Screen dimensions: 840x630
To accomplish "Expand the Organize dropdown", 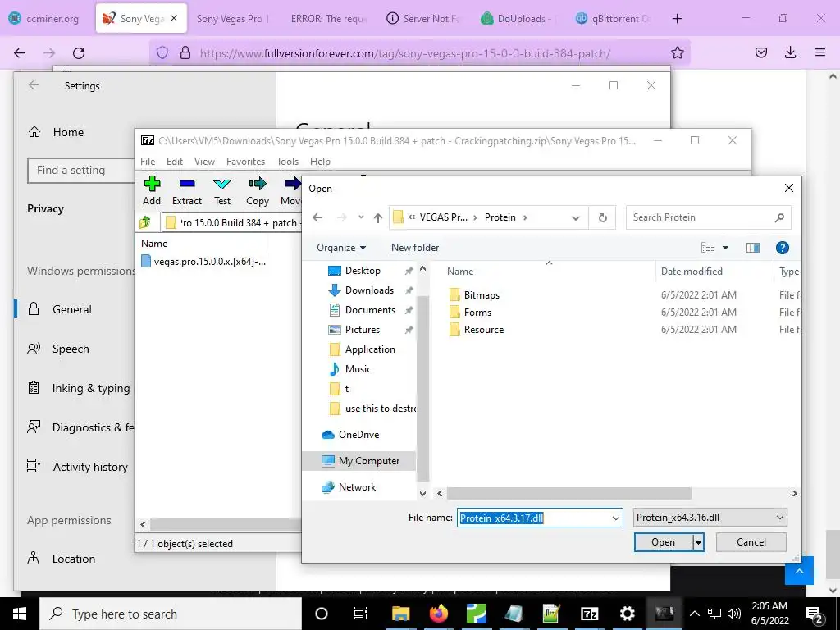I will (341, 248).
